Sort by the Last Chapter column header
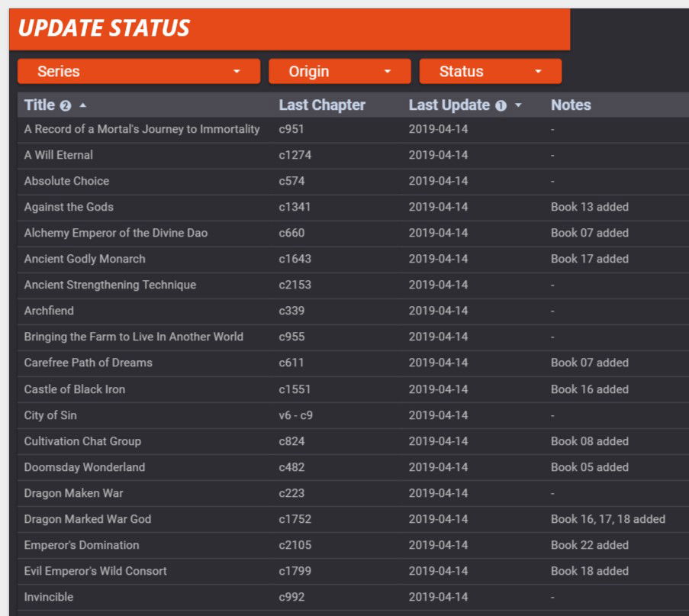The width and height of the screenshot is (689, 616). click(322, 105)
